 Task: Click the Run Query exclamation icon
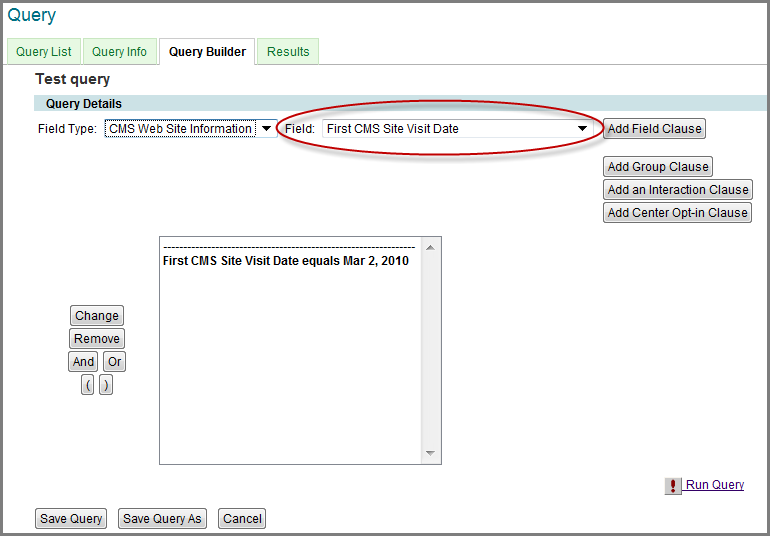(x=673, y=486)
